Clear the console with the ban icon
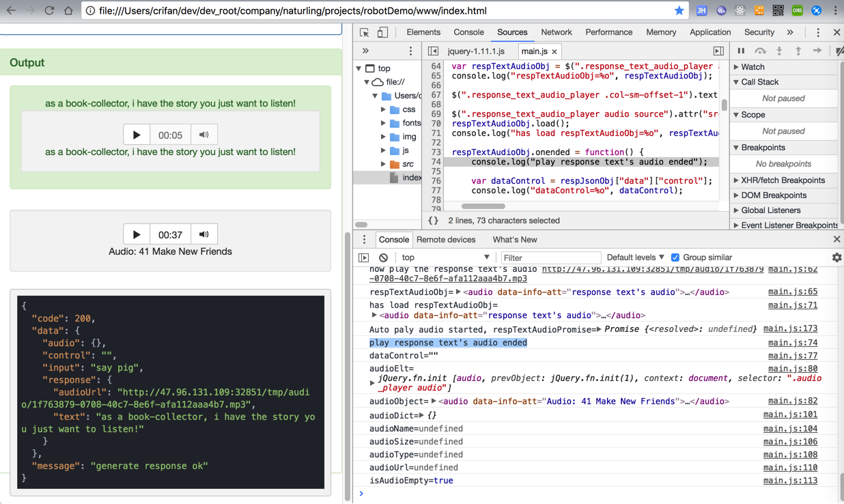Screen dimensions: 844x504 pyautogui.click(x=383, y=257)
